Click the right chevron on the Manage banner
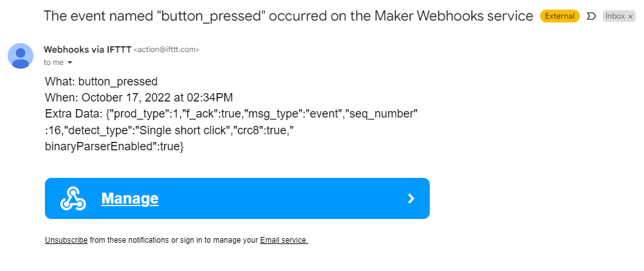Screen dimensions: 644x271 coord(411,199)
